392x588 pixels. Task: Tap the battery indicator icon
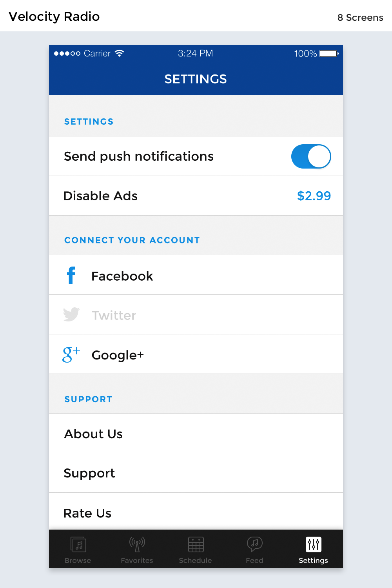[328, 54]
